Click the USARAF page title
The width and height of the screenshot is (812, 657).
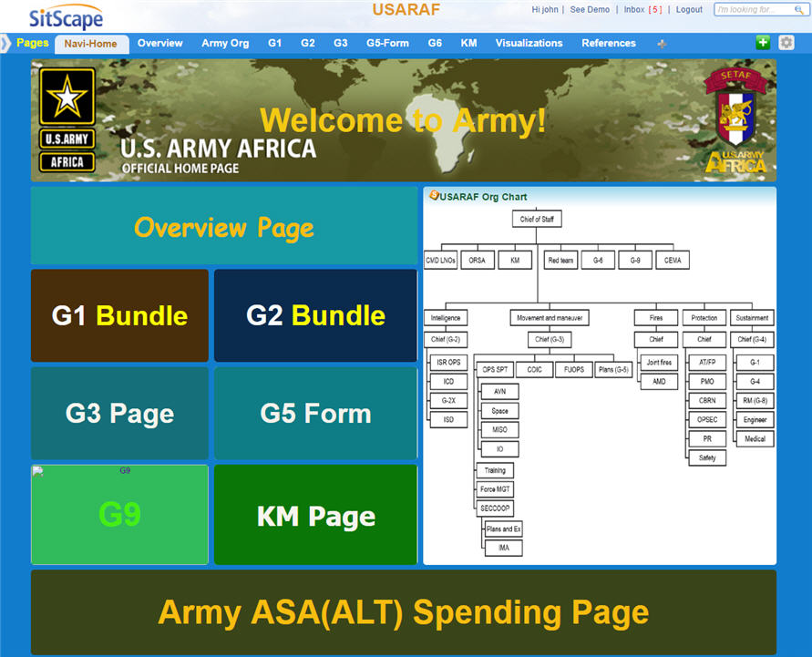point(406,10)
